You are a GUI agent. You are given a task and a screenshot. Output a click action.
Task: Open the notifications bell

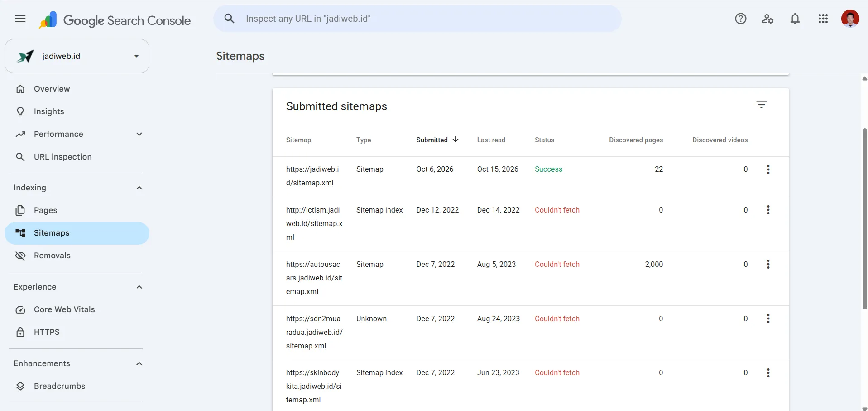coord(795,19)
